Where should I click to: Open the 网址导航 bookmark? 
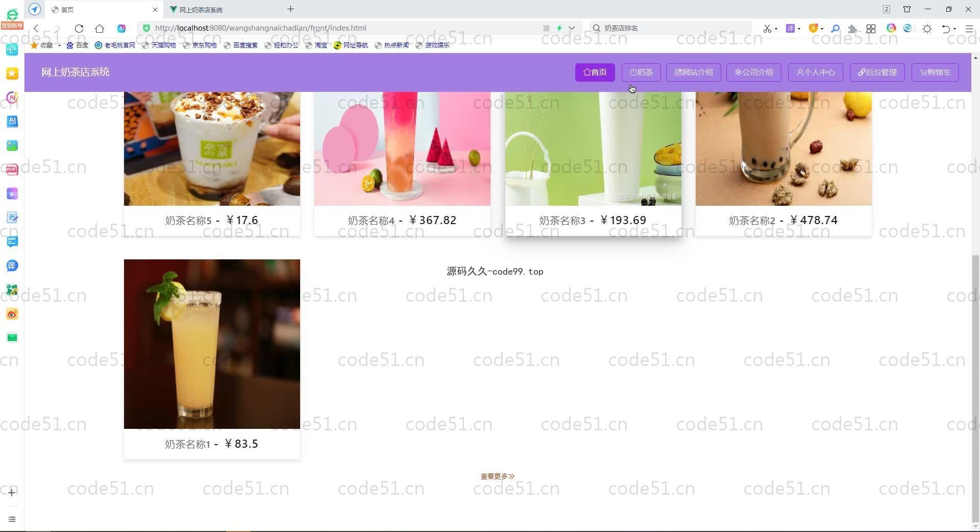[351, 45]
